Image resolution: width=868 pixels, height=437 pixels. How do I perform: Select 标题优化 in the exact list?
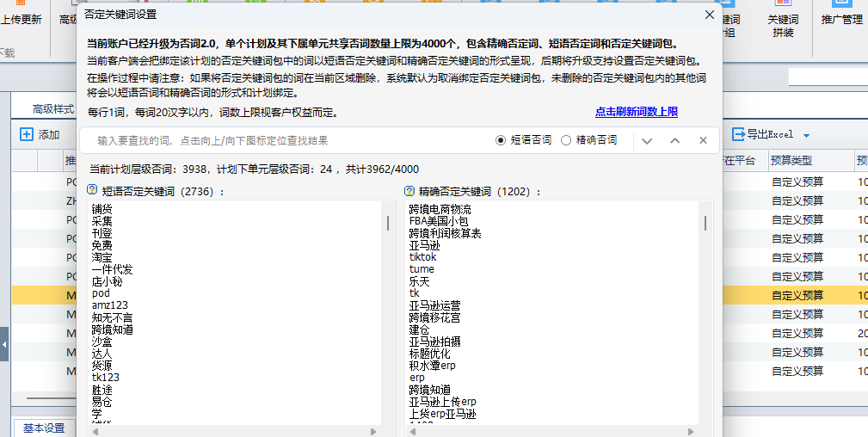pyautogui.click(x=429, y=354)
